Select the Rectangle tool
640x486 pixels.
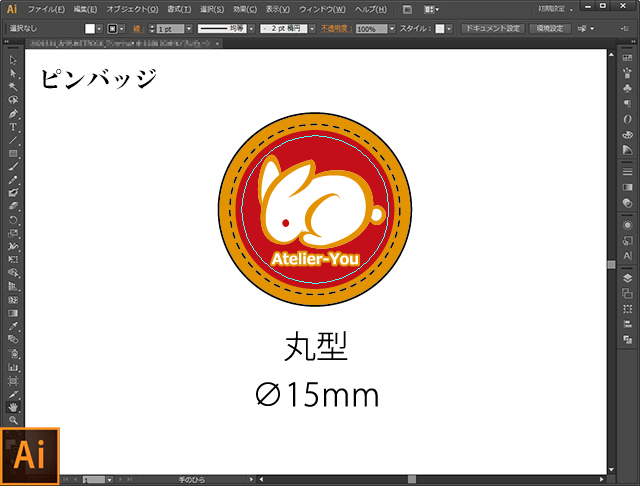point(13,153)
